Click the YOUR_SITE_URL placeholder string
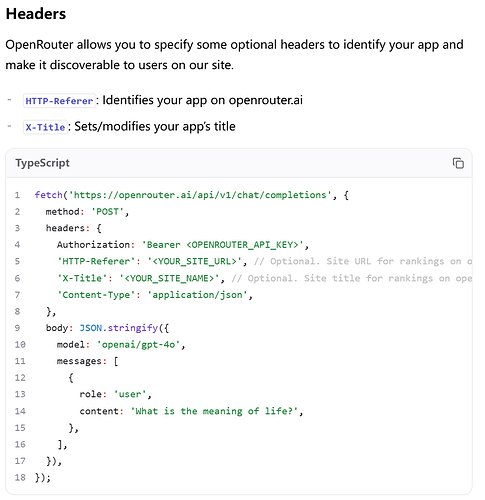Screen dimensions: 485x500 [x=194, y=261]
